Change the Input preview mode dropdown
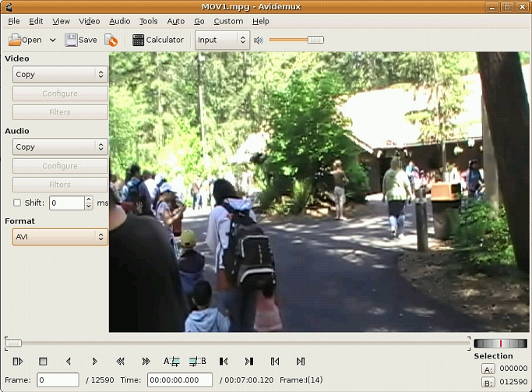This screenshot has height=392, width=532. tap(222, 40)
